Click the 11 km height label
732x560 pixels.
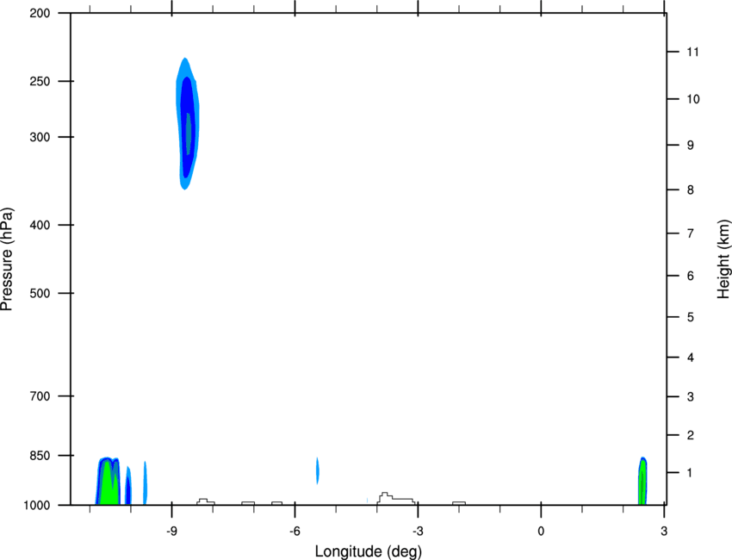[692, 52]
